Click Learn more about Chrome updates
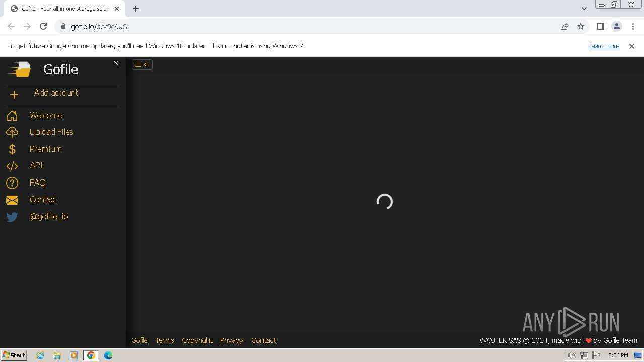Image resolution: width=644 pixels, height=362 pixels. [x=604, y=46]
